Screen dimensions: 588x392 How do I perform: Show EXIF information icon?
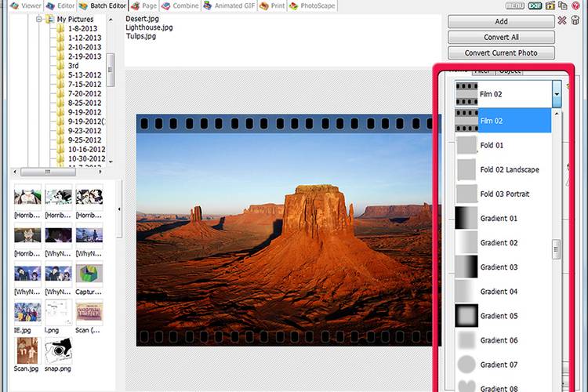click(535, 5)
